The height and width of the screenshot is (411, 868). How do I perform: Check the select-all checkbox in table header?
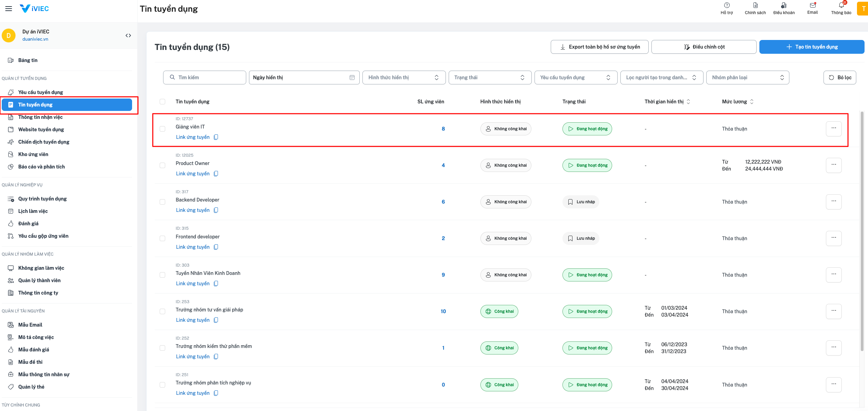pyautogui.click(x=162, y=102)
